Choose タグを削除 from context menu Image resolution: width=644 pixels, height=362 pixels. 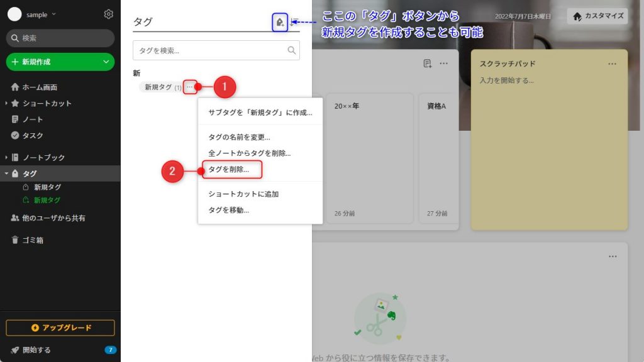click(260, 170)
